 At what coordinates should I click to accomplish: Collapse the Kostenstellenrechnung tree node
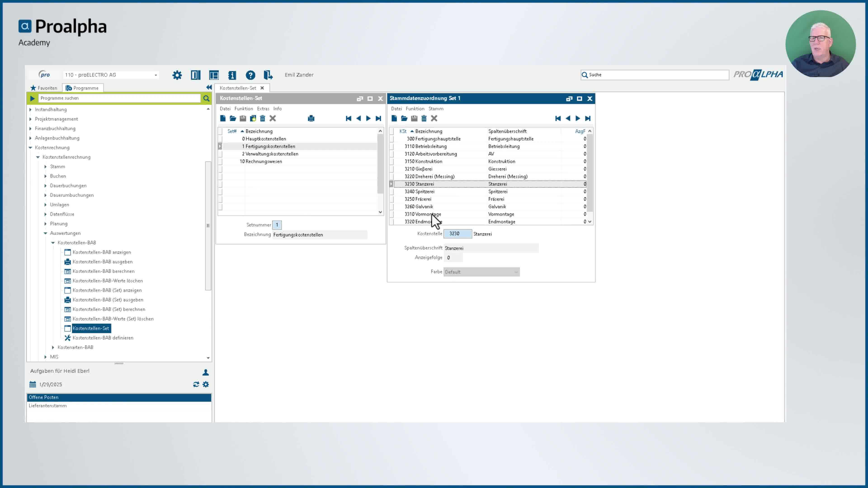pos(38,157)
